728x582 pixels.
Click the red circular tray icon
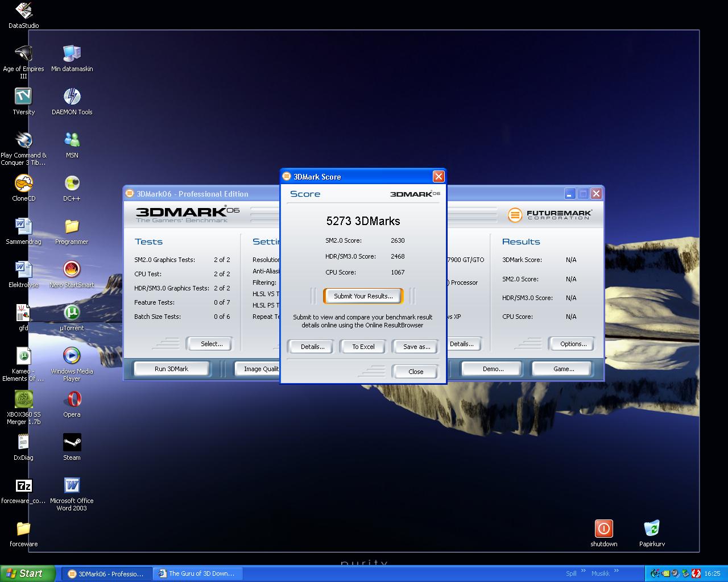point(696,573)
